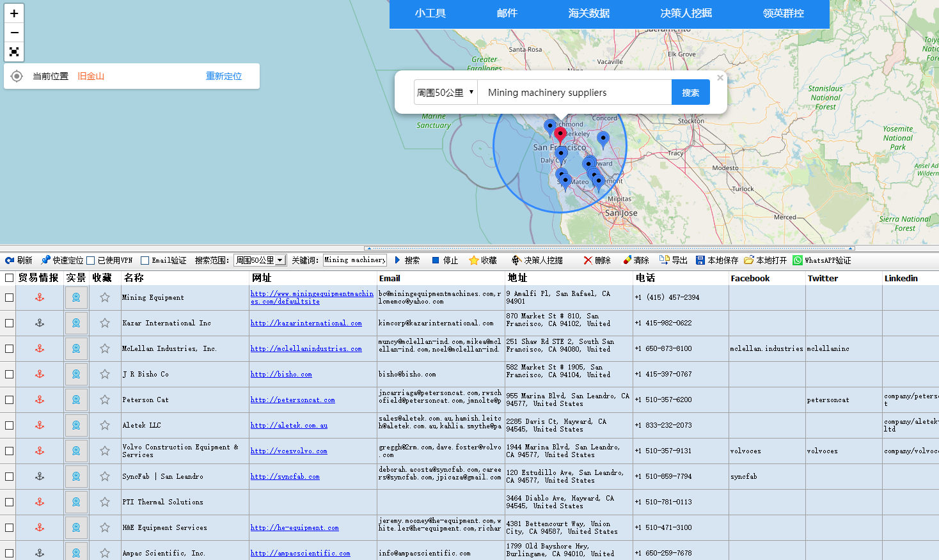Image resolution: width=939 pixels, height=560 pixels.
Task: Open kazarinternational.com link
Action: pos(306,323)
